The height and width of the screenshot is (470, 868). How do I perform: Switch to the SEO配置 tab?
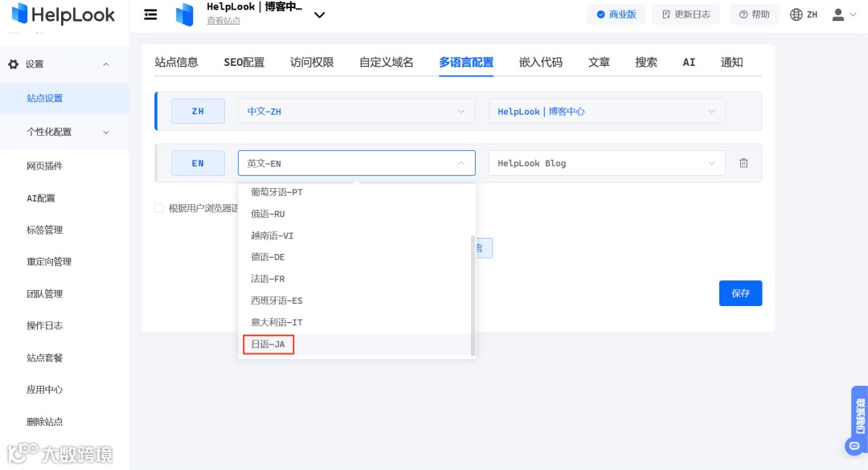(x=244, y=61)
